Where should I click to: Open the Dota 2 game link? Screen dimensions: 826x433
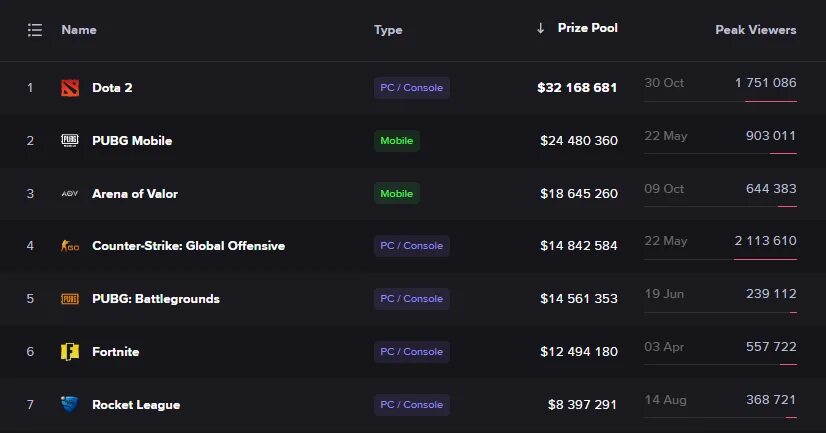pyautogui.click(x=112, y=88)
